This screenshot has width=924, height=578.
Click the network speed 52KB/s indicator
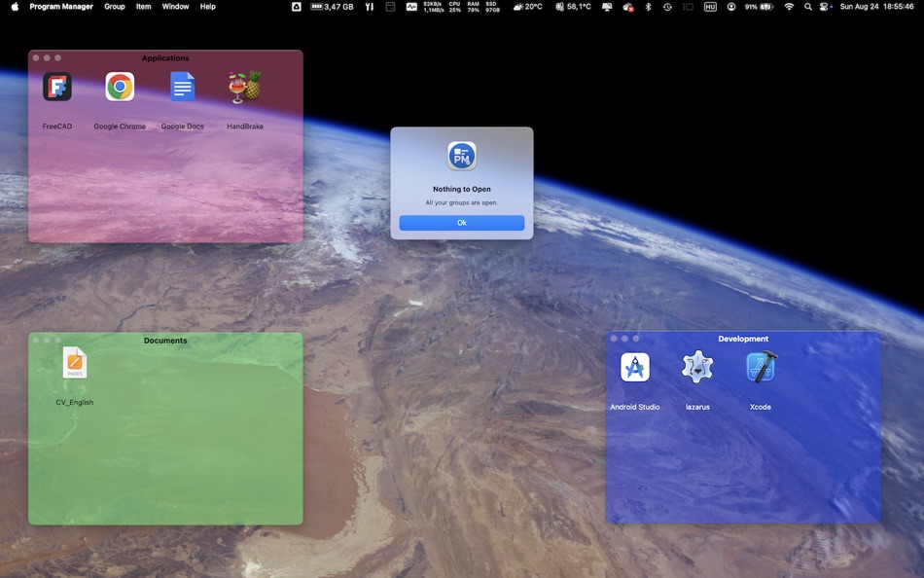coord(433,7)
